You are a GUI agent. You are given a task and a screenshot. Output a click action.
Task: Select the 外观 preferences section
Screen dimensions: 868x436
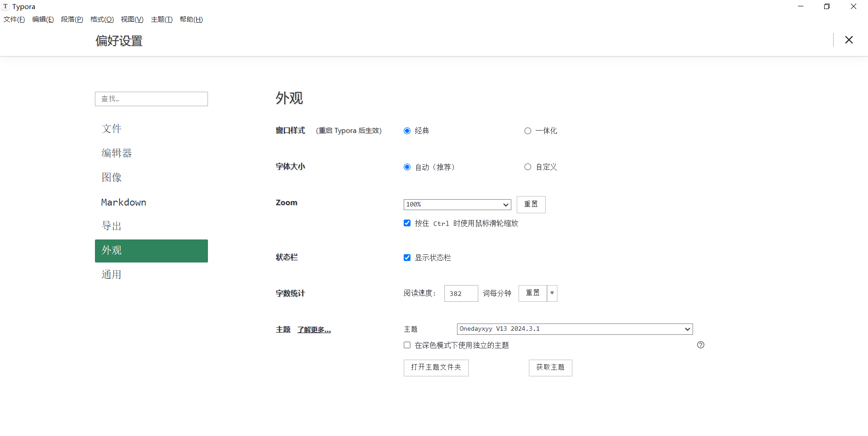click(151, 251)
